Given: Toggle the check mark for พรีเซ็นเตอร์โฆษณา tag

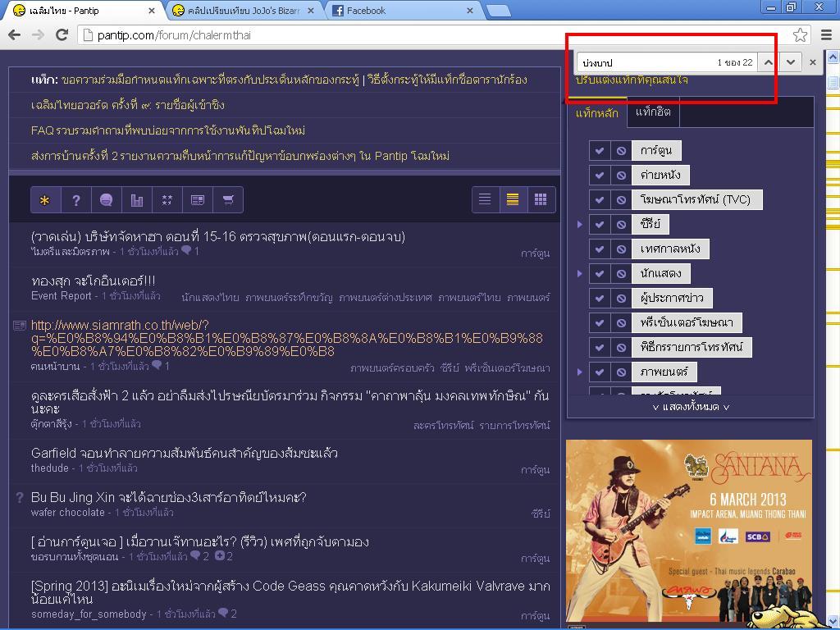Looking at the screenshot, I should (x=600, y=323).
